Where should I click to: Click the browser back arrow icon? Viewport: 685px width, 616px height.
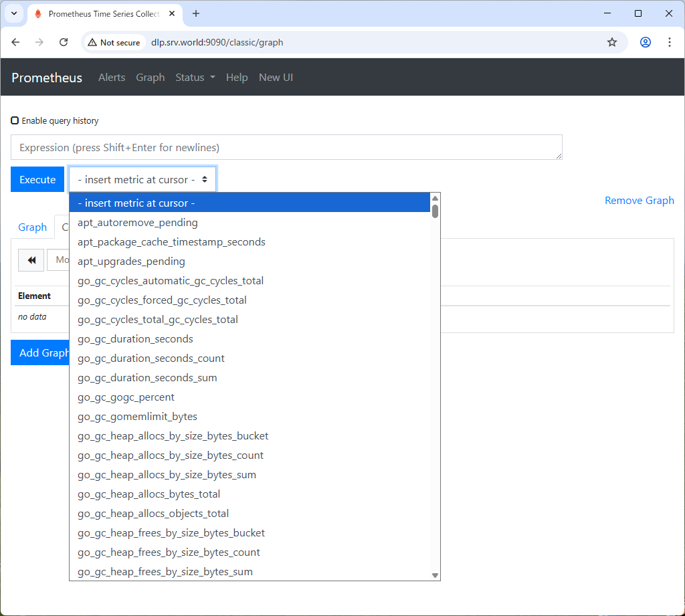[x=16, y=42]
